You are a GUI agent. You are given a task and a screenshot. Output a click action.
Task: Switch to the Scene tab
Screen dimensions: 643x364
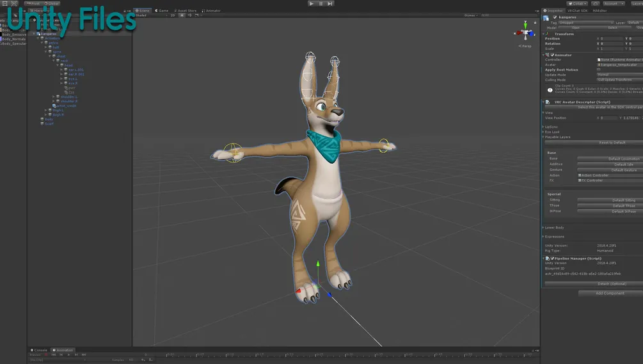(142, 11)
